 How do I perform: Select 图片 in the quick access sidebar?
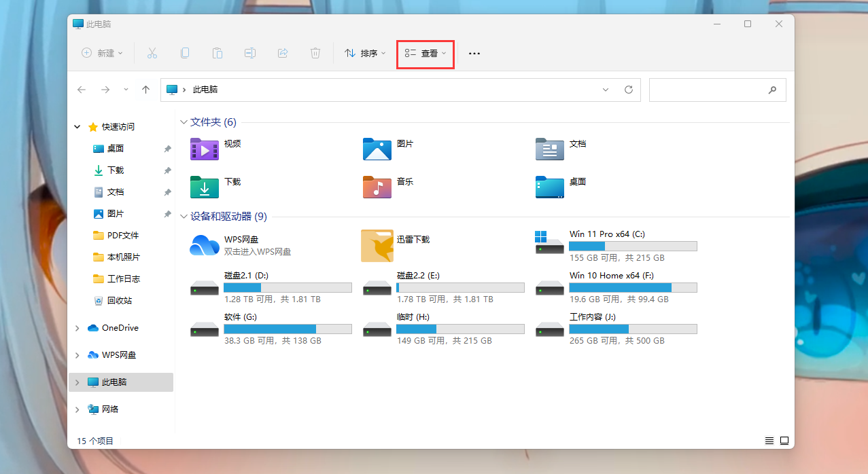[x=116, y=214]
